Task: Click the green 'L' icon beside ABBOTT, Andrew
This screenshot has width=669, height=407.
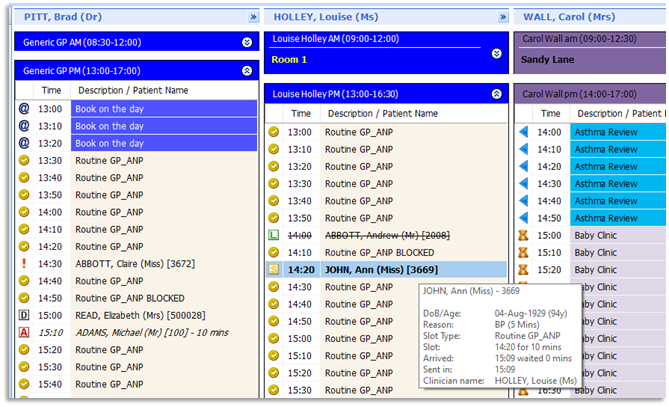Action: [x=273, y=235]
